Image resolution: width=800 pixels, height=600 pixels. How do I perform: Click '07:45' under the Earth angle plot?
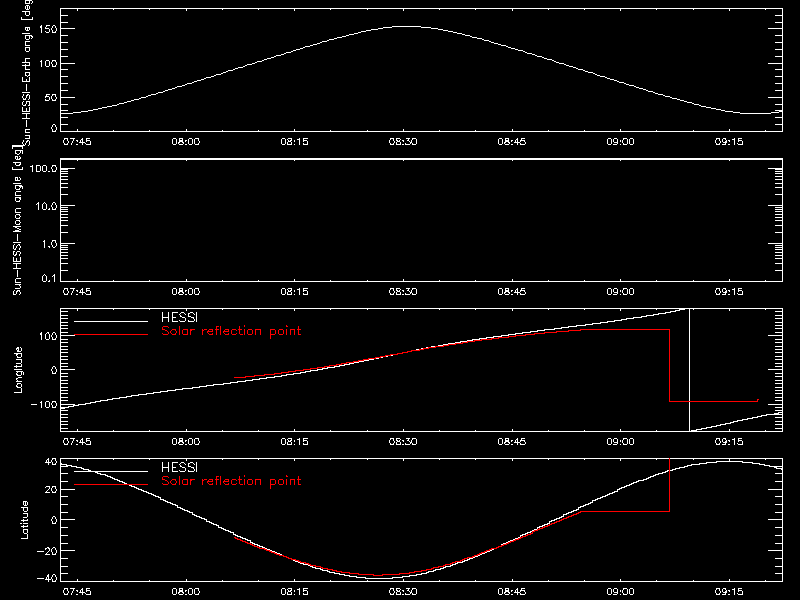[x=77, y=142]
